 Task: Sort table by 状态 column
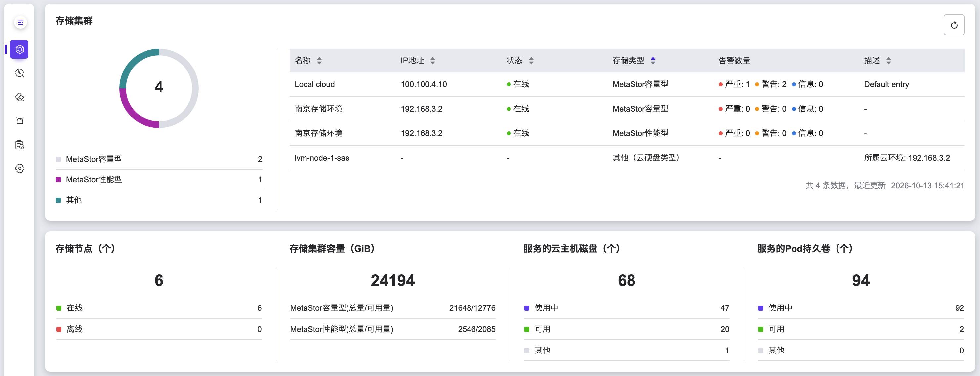tap(531, 60)
